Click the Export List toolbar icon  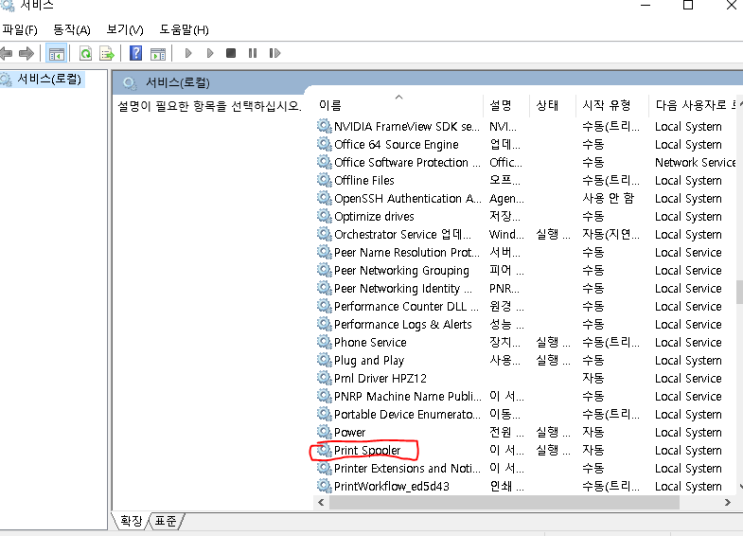pos(107,54)
